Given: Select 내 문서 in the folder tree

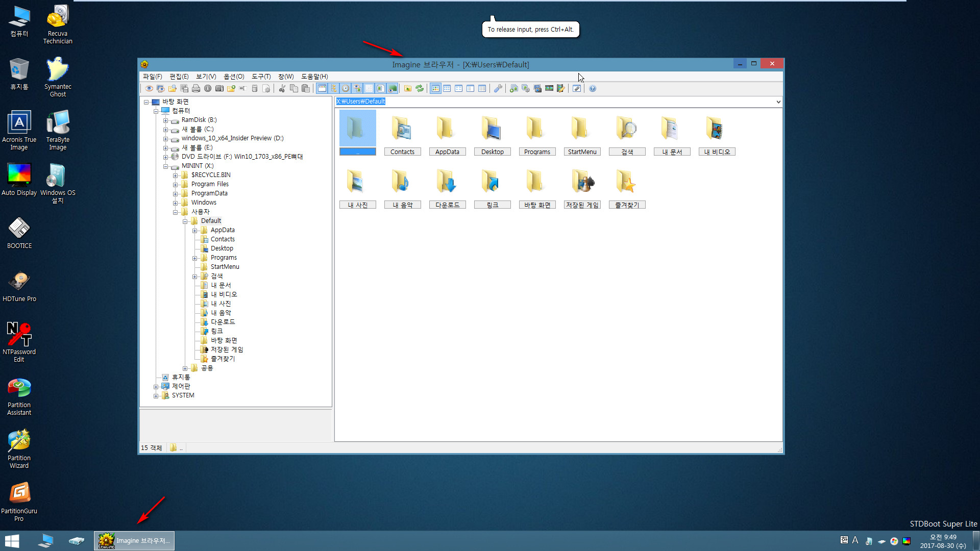Looking at the screenshot, I should point(221,285).
